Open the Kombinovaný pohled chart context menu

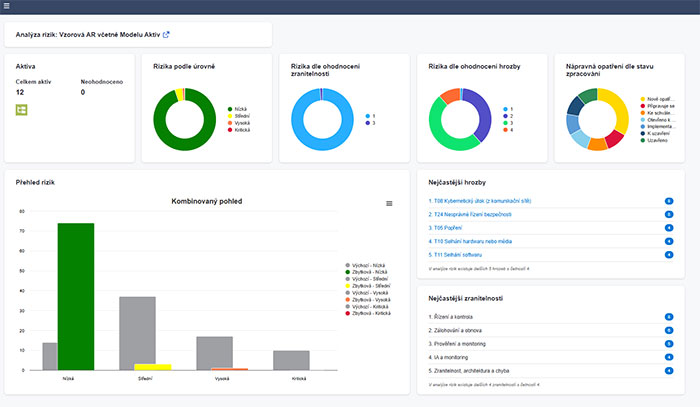[389, 203]
